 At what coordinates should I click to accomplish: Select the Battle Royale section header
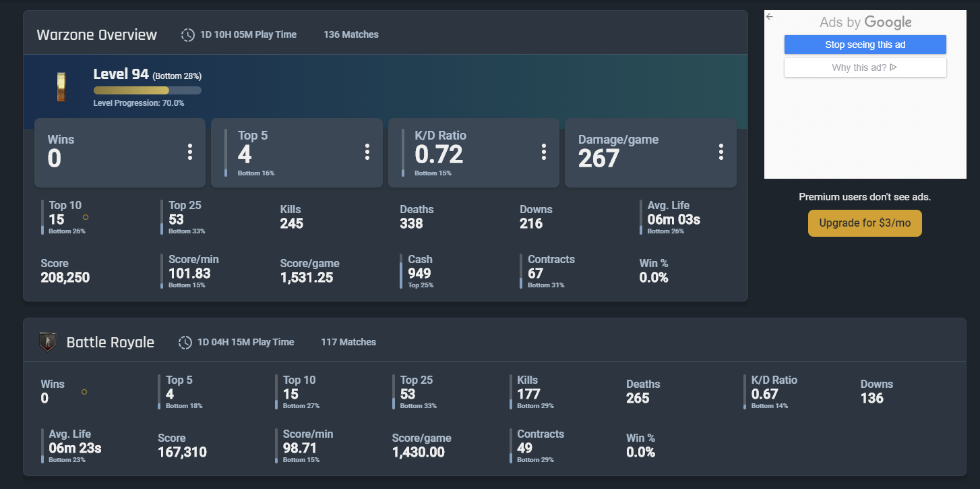pyautogui.click(x=111, y=342)
